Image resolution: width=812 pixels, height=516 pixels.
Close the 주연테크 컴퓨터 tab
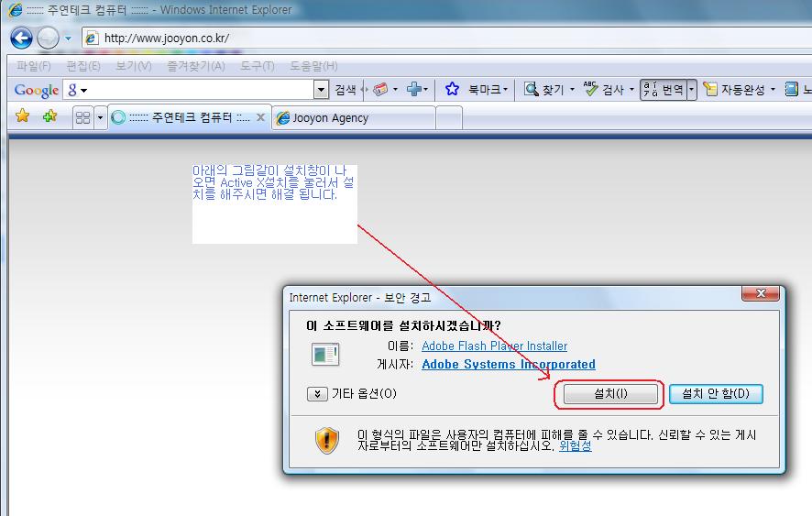pos(261,117)
